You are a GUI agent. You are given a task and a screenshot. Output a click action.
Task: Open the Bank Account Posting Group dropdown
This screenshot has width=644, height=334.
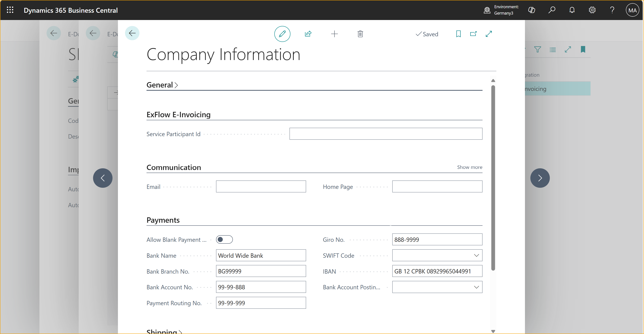(477, 287)
